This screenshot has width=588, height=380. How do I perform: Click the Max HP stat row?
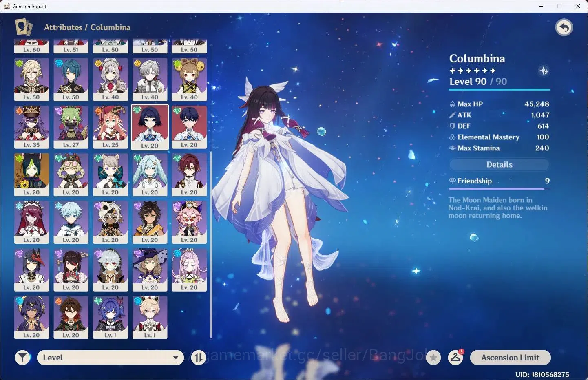(x=500, y=104)
